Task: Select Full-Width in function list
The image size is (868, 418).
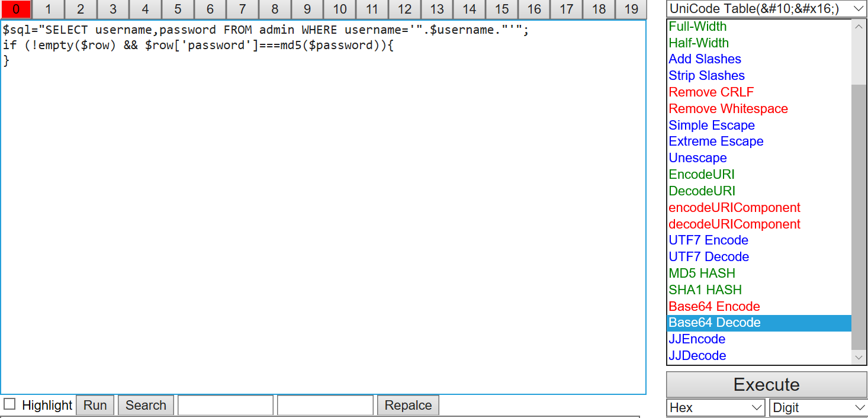Action: pyautogui.click(x=759, y=27)
